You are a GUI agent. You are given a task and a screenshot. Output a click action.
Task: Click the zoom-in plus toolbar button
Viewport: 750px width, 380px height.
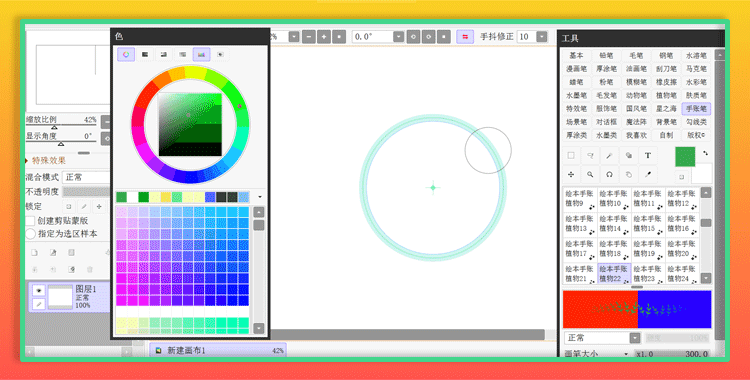(x=324, y=37)
